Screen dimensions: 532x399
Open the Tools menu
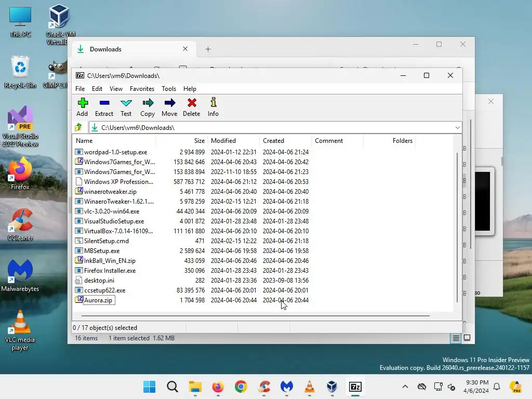click(x=169, y=88)
